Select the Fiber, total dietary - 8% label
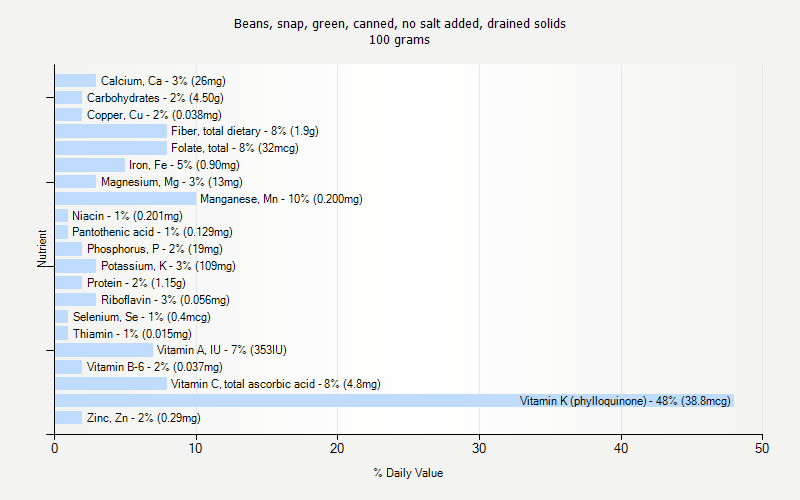This screenshot has height=500, width=800. [x=244, y=131]
